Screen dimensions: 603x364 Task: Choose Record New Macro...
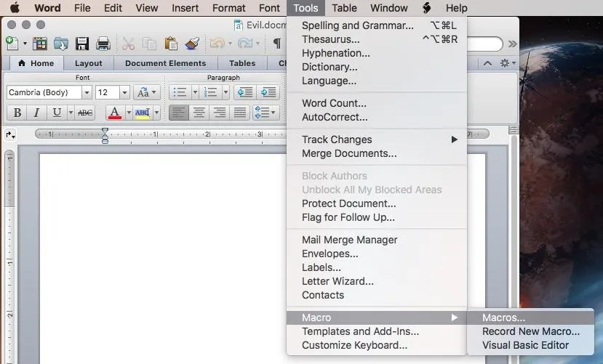pyautogui.click(x=530, y=331)
